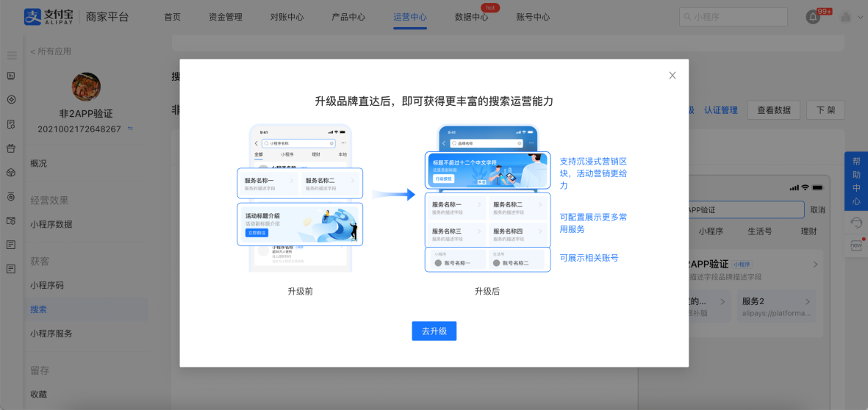Click the app ID 2021002172648267
This screenshot has height=410, width=868.
79,129
